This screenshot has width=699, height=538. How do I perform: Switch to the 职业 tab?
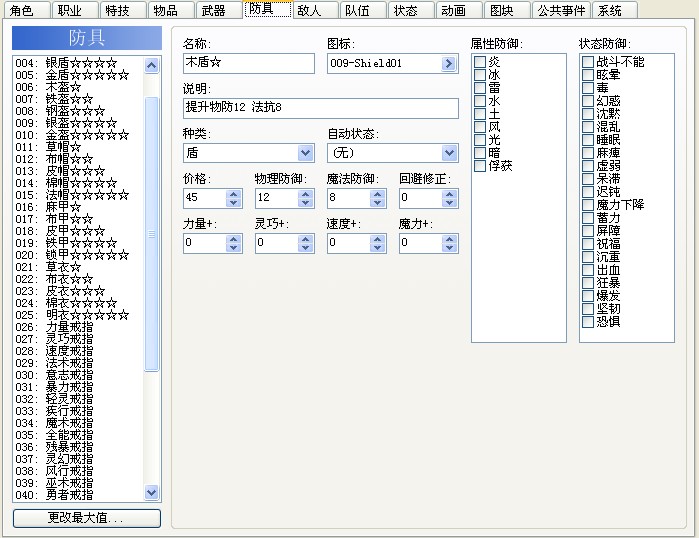[75, 10]
